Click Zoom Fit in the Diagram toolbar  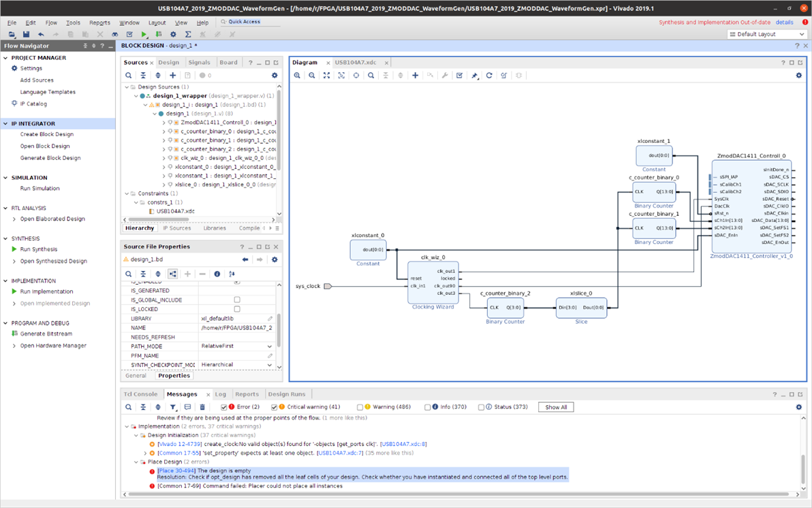[326, 76]
